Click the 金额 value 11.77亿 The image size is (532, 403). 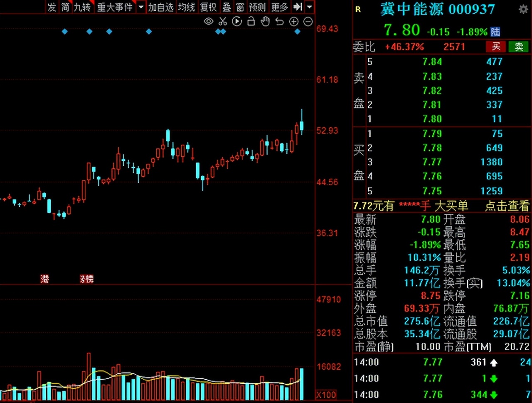point(422,283)
